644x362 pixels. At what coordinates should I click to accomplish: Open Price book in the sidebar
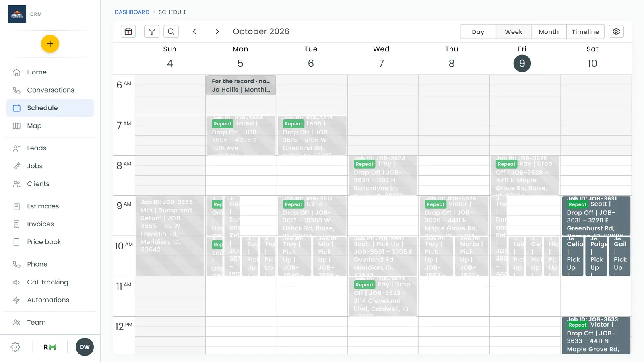point(50,242)
